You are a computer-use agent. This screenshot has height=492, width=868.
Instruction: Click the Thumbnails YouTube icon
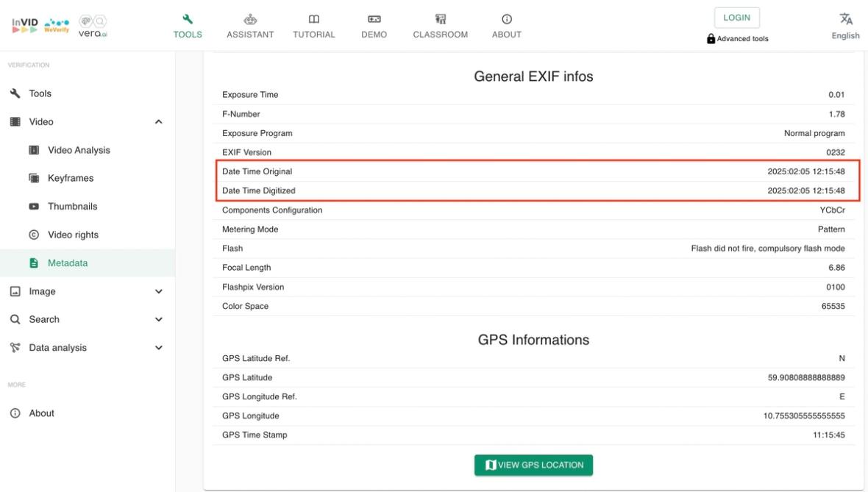(x=34, y=207)
